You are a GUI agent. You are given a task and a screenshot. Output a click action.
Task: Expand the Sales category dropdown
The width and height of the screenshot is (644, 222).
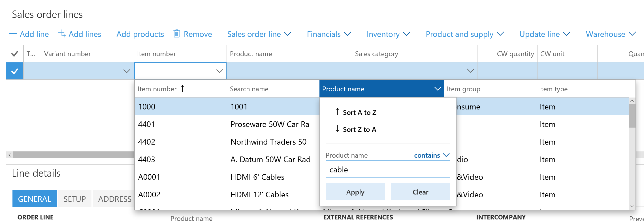[x=470, y=71]
